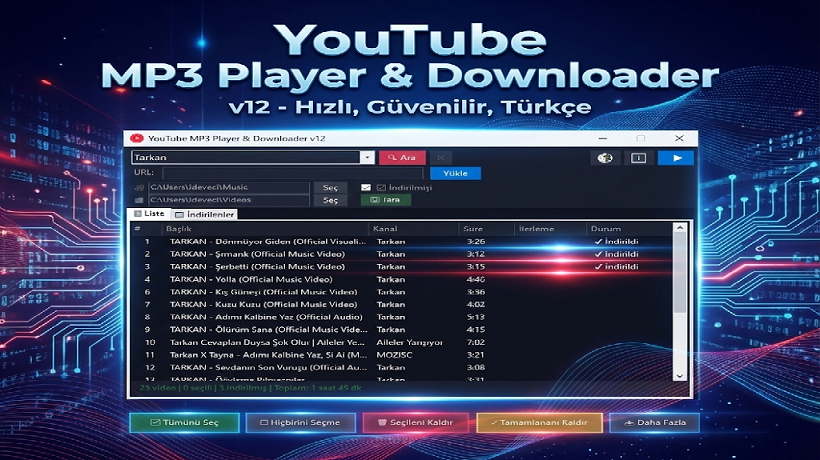Viewport: 820px width, 460px height.
Task: Click the İndirildi status in row 2
Action: click(617, 254)
